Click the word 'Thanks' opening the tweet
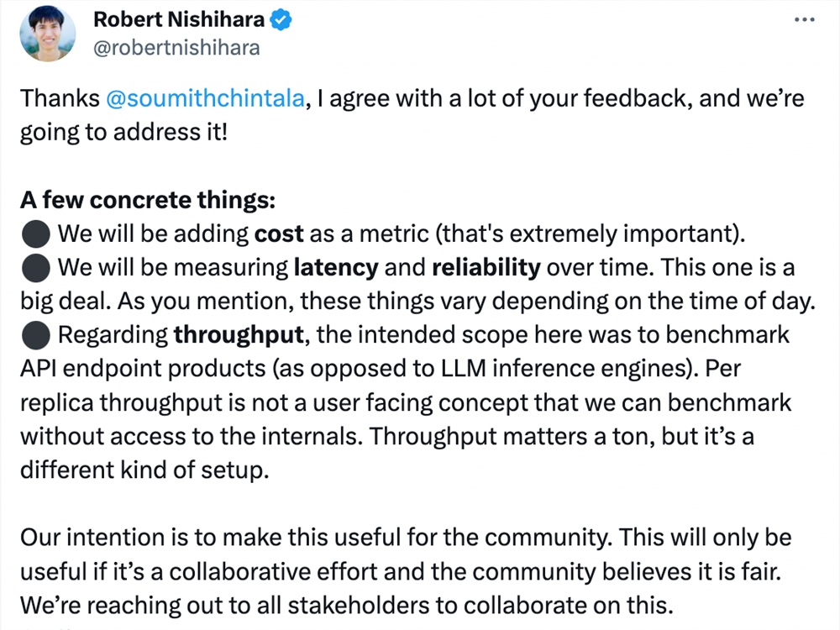Viewport: 840px width, 630px height. (60, 98)
